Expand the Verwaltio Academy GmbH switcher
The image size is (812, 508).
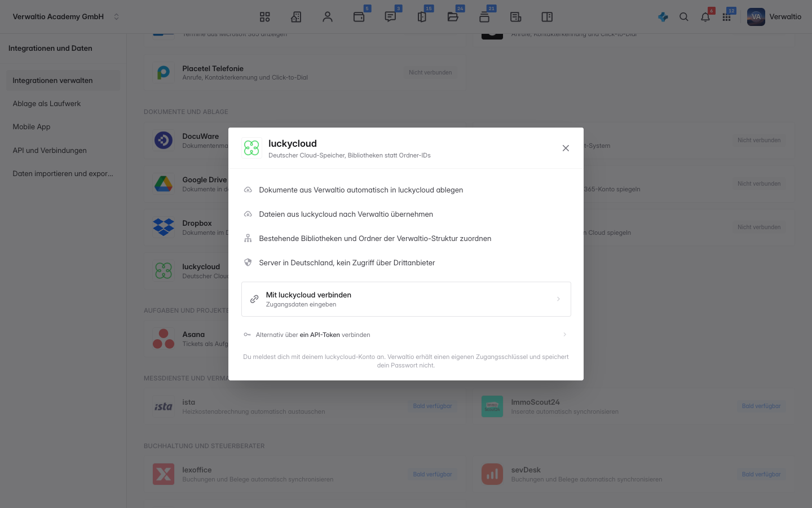66,17
